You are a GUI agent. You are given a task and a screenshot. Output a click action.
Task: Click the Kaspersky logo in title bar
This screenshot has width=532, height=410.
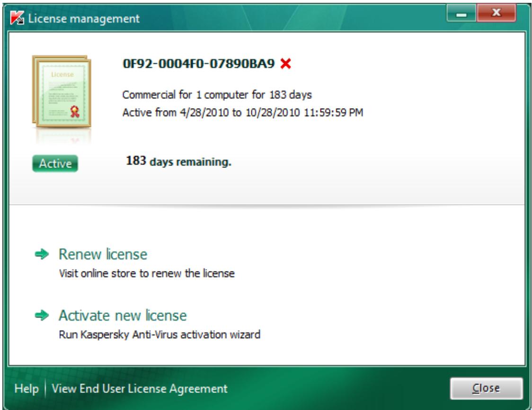17,18
